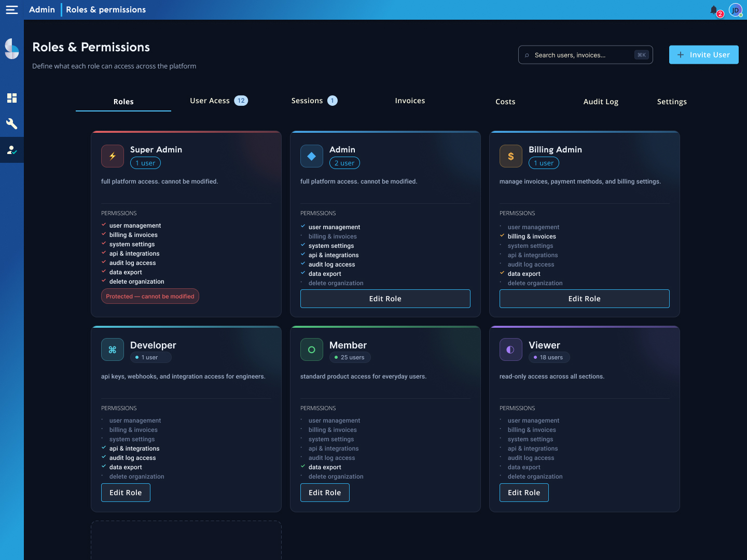Click Protected — cannot be modified label
The image size is (747, 560).
150,296
